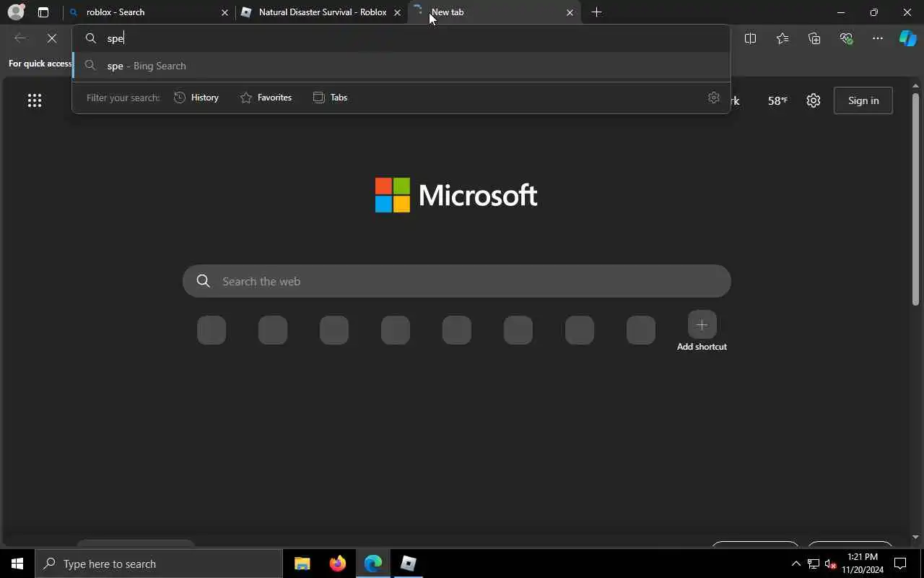Filter search suggestions by Favorites
Viewport: 924px width, 578px height.
point(266,98)
